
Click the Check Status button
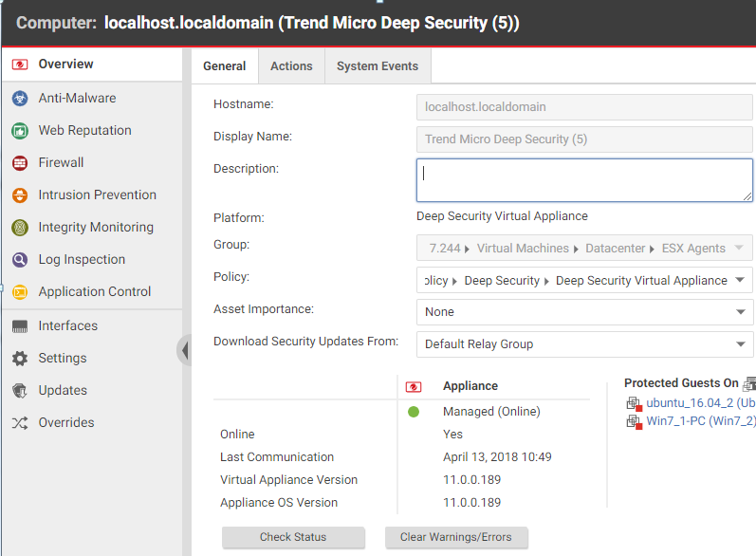tap(293, 537)
